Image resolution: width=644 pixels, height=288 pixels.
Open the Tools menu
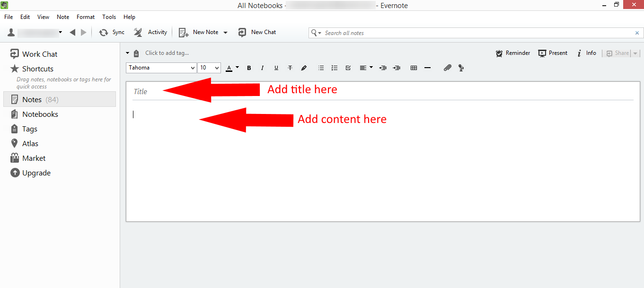(109, 17)
